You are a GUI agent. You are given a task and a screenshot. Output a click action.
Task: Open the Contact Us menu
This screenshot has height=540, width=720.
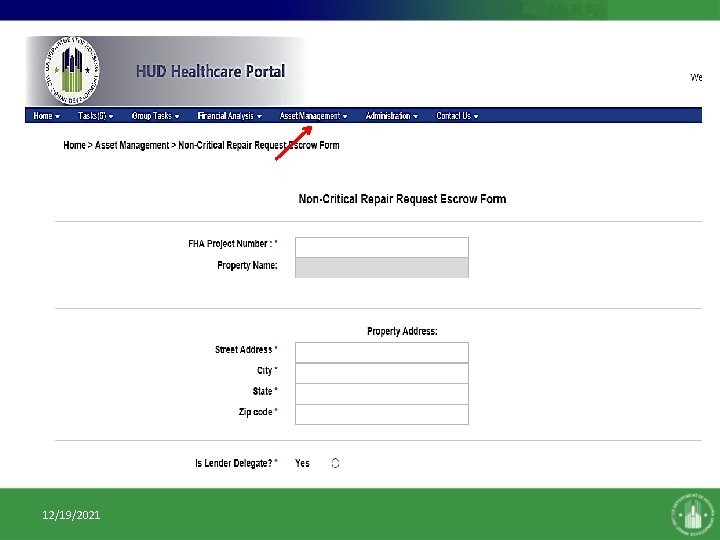pyautogui.click(x=457, y=116)
